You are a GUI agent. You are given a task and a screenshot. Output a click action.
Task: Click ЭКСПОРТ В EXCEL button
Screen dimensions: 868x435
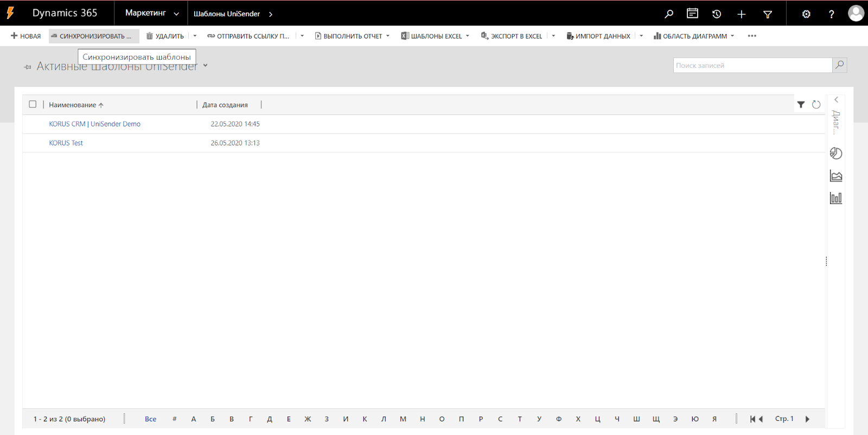click(x=512, y=36)
